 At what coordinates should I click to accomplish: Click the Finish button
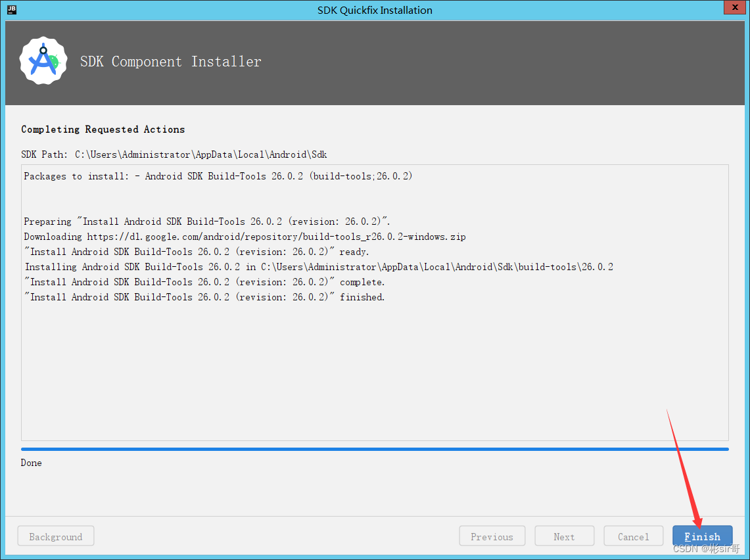pyautogui.click(x=702, y=536)
